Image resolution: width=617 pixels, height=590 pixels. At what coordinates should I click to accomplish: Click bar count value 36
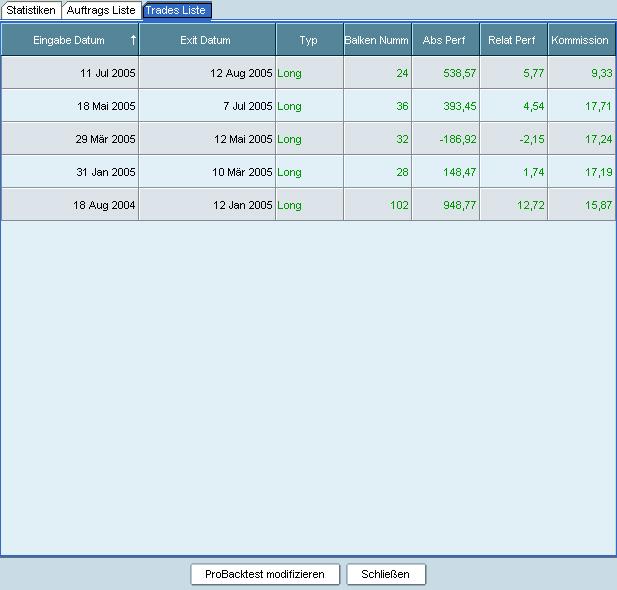pos(402,106)
